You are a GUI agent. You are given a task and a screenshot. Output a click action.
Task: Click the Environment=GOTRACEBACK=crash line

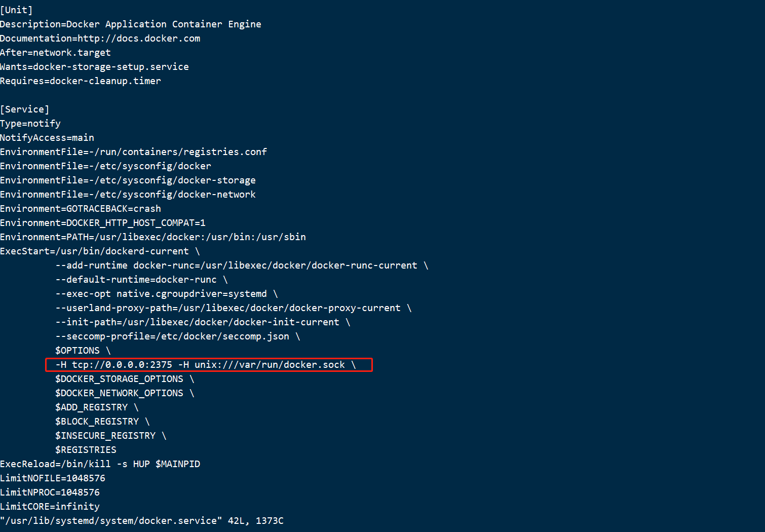point(81,209)
